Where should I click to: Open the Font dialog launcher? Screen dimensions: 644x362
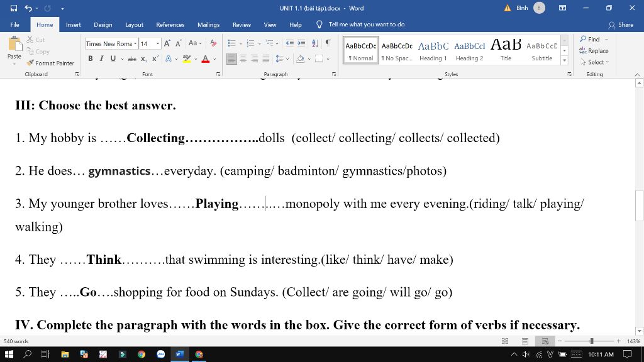[x=218, y=74]
